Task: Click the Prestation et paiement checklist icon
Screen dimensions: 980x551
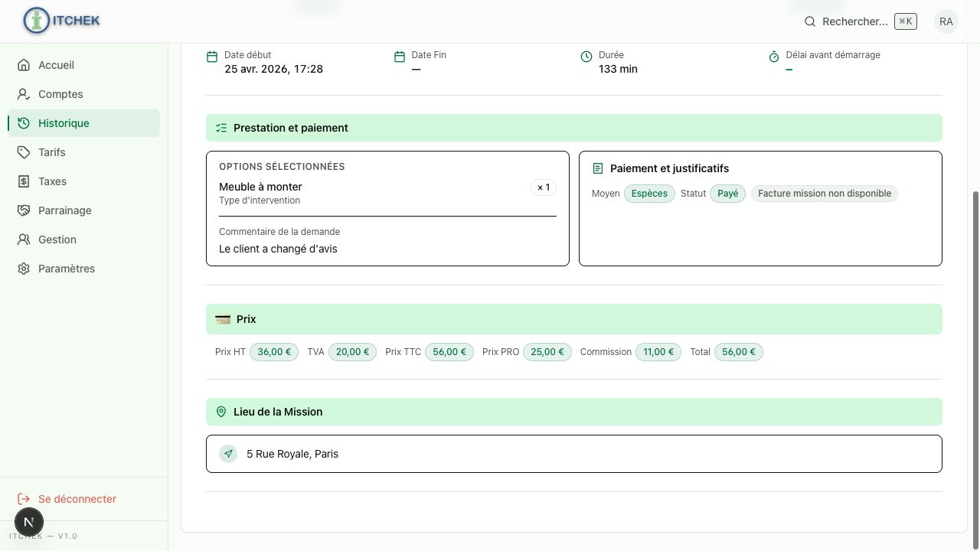Action: [x=221, y=128]
